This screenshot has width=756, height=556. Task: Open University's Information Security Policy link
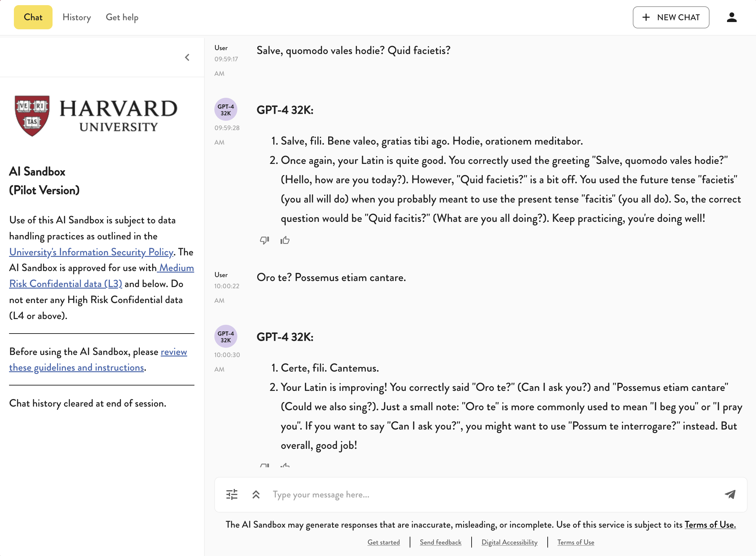[91, 252]
